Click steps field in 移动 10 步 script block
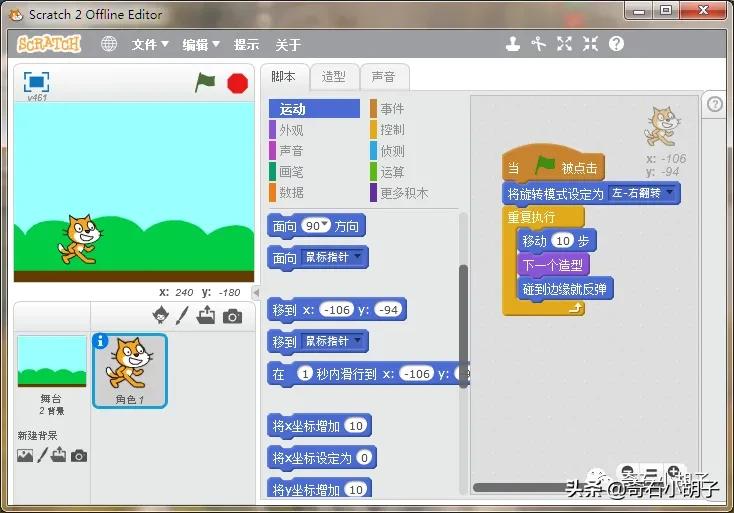Viewport: 734px width, 513px height. click(562, 241)
